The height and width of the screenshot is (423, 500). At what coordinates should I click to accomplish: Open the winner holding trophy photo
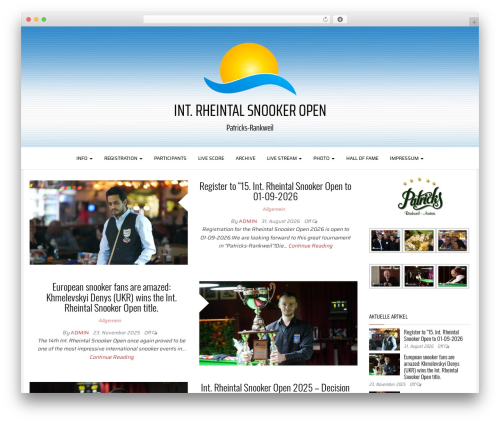click(278, 323)
